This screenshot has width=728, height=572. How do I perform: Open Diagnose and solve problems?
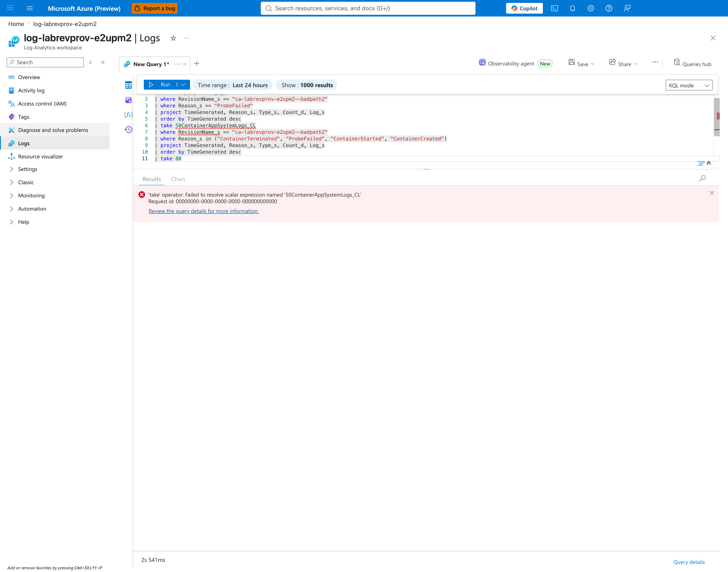(55, 130)
